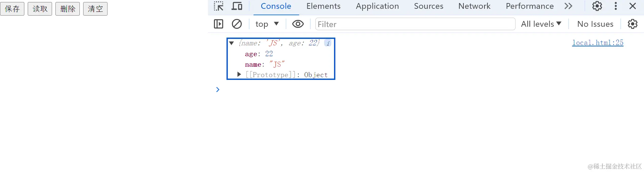Close the DevTools panel
Screen dimensions: 644x172
[x=633, y=6]
